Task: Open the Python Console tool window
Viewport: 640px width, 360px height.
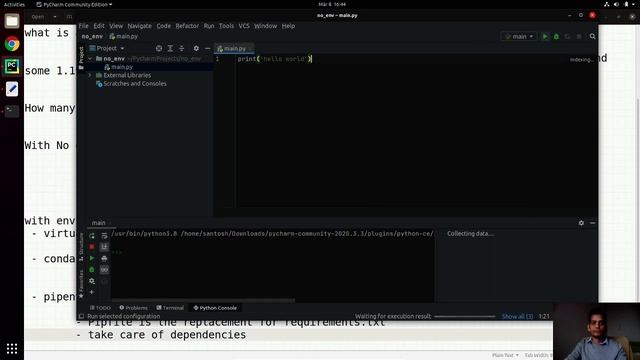Action: coord(215,308)
